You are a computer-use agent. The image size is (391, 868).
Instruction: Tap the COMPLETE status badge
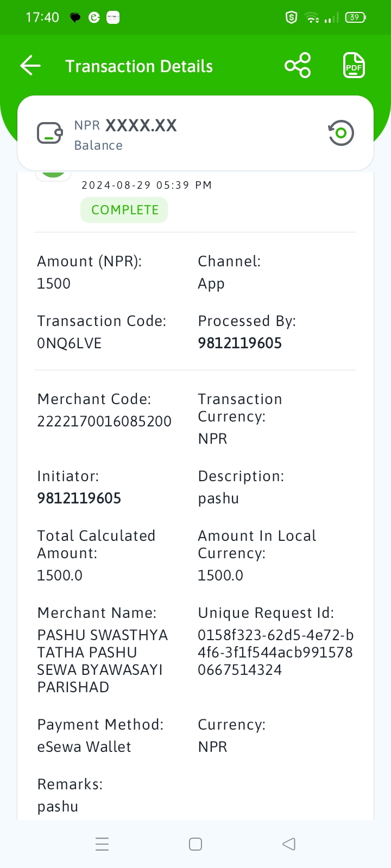click(x=124, y=210)
